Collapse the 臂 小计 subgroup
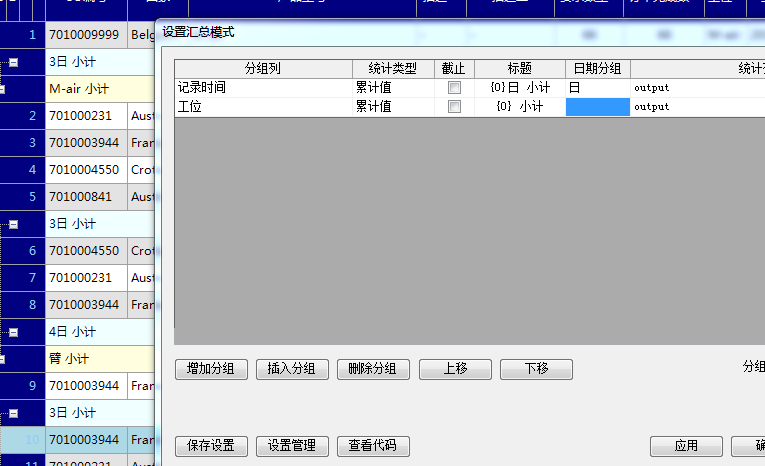This screenshot has width=765, height=466. click(x=3, y=359)
